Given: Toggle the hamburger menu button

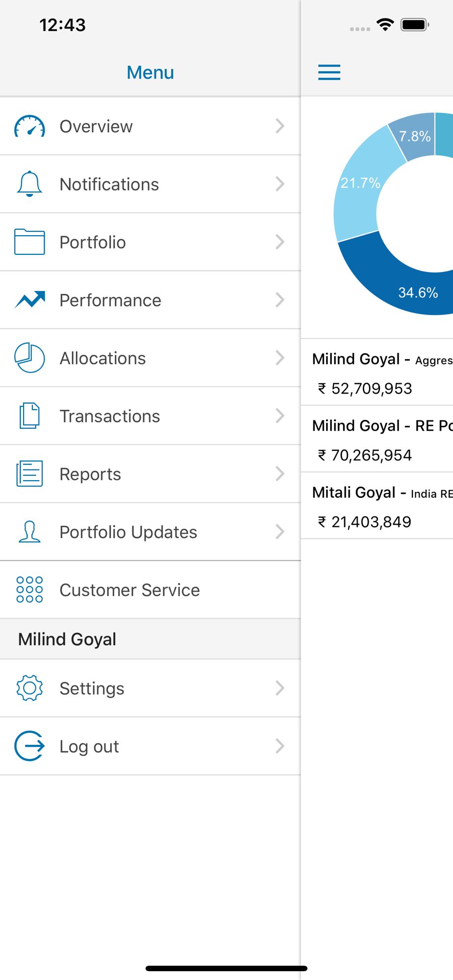Looking at the screenshot, I should tap(329, 73).
